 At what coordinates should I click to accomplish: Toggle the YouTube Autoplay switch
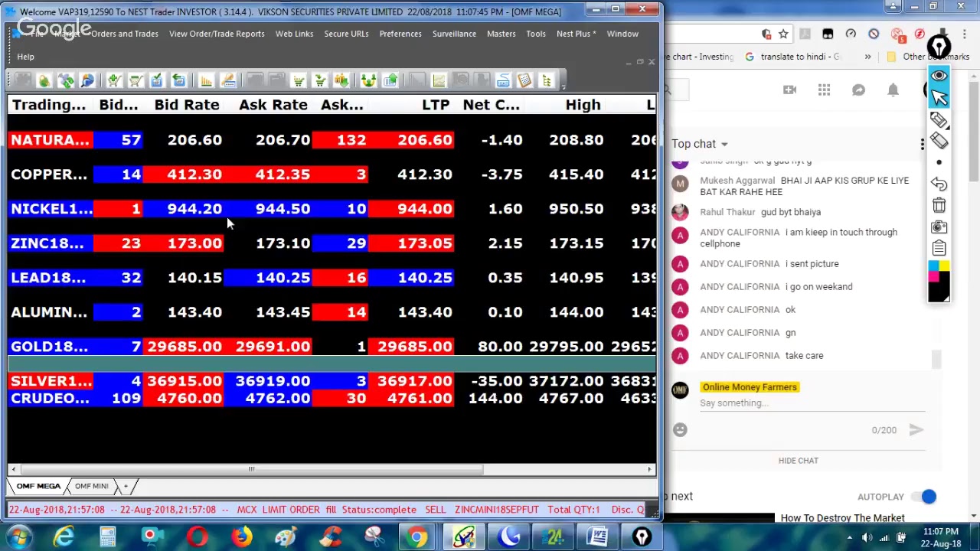click(926, 497)
